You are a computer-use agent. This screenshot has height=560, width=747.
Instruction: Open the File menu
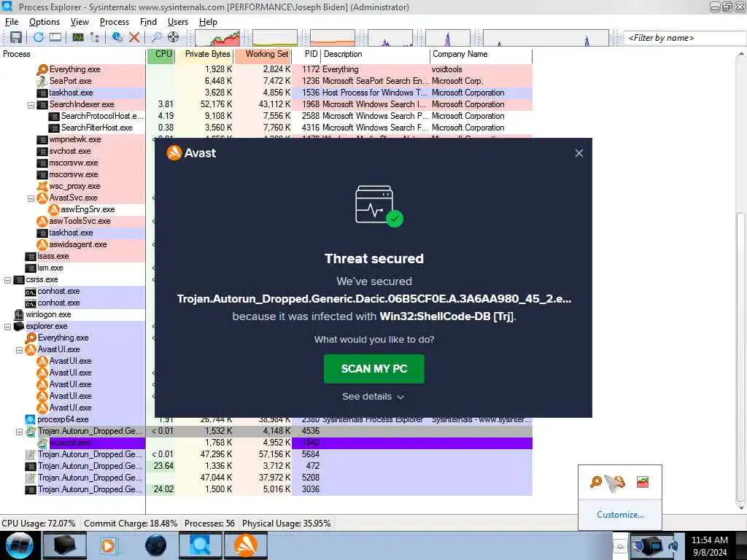point(12,22)
